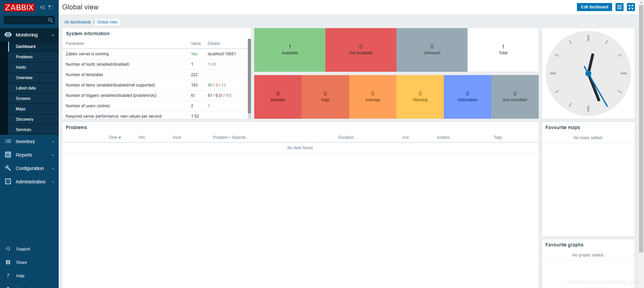Screen dimensions: 644x288
Task: Click the Inventory list icon
Action: coord(8,141)
